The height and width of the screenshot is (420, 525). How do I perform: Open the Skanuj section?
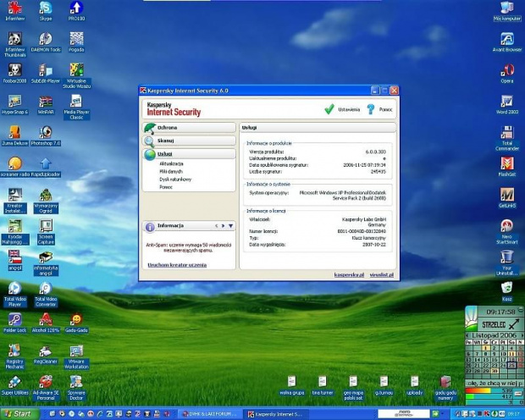pyautogui.click(x=189, y=141)
